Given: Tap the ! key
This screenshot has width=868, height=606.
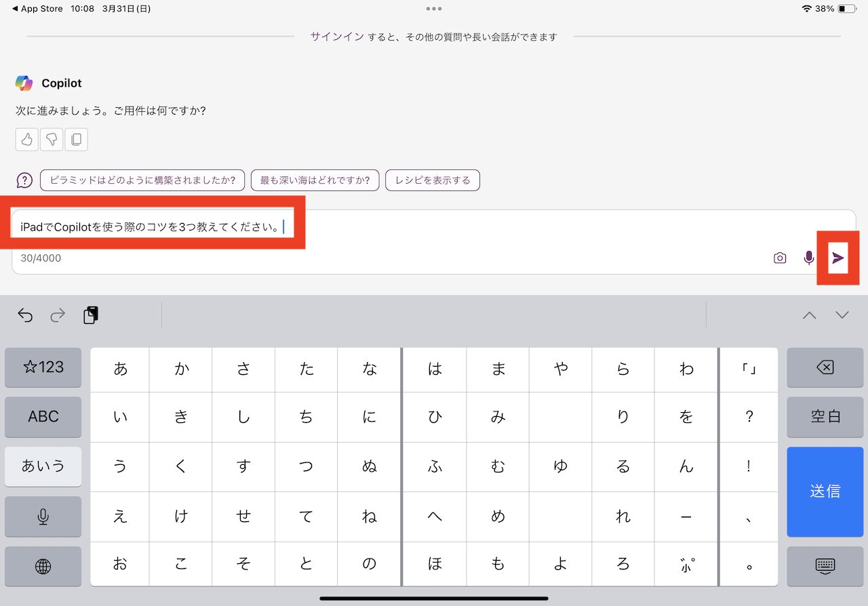Looking at the screenshot, I should [749, 467].
